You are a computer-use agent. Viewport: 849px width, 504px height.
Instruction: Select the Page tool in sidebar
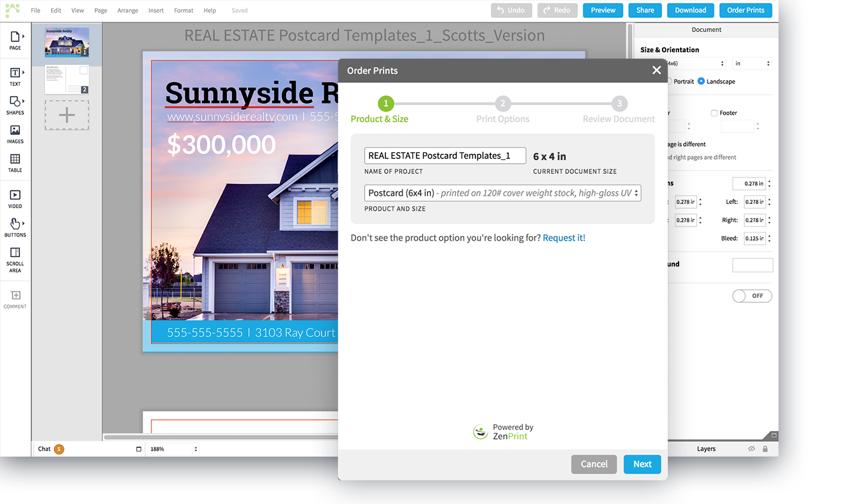click(15, 40)
